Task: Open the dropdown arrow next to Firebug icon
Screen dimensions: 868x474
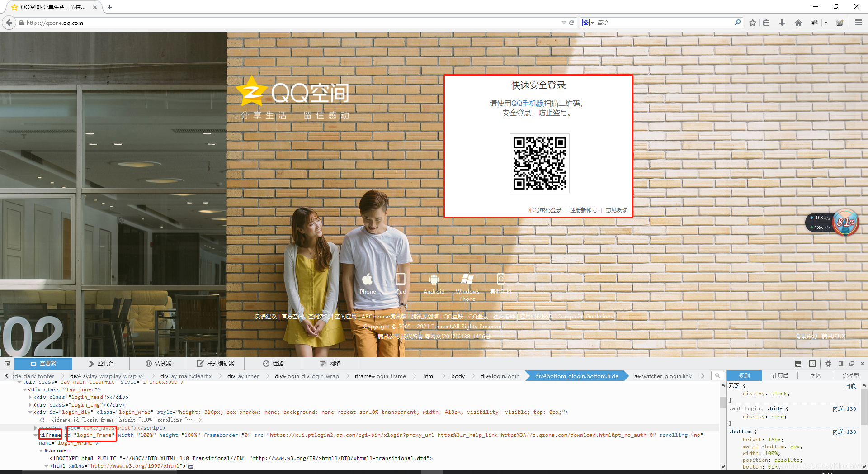Action: tap(826, 23)
